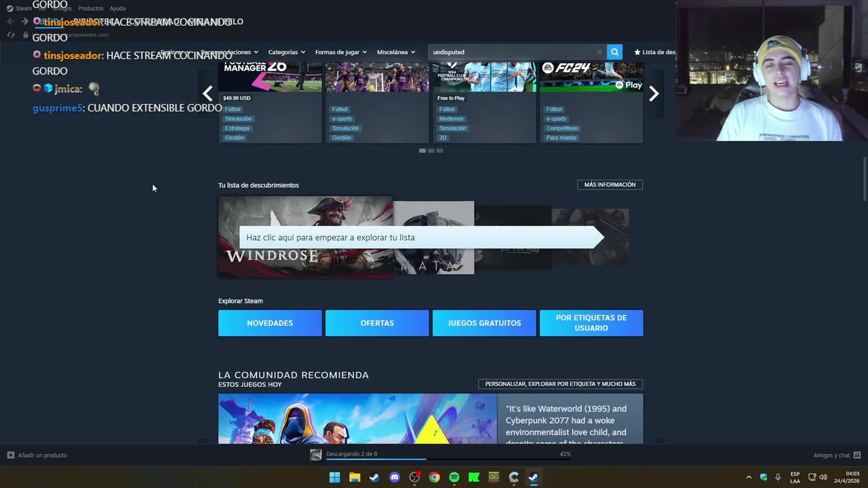Viewport: 868px width, 488px height.
Task: Click the first Steam icon in the taskbar
Action: point(374,477)
